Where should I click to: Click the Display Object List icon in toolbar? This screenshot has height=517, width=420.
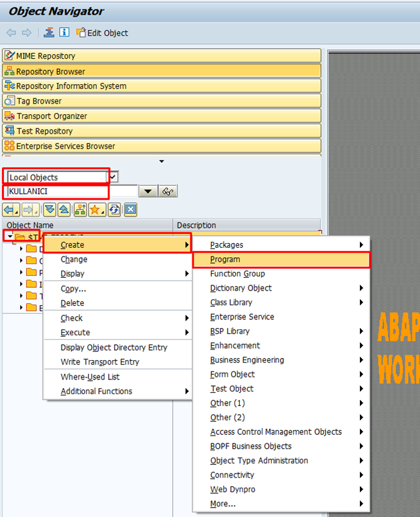(49, 33)
